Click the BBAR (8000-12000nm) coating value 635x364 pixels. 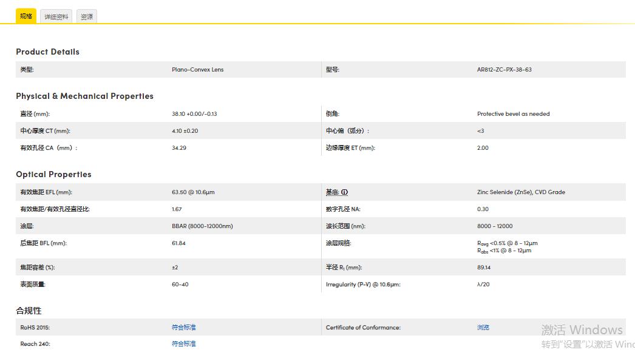[x=202, y=226]
